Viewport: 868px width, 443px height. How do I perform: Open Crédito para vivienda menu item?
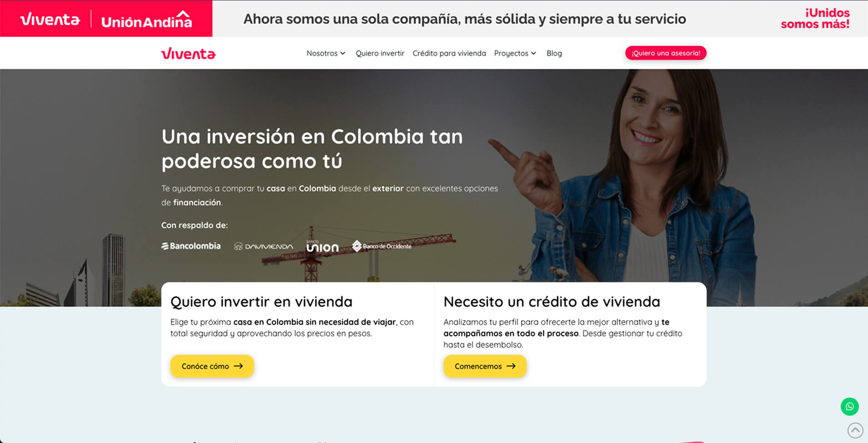(449, 53)
